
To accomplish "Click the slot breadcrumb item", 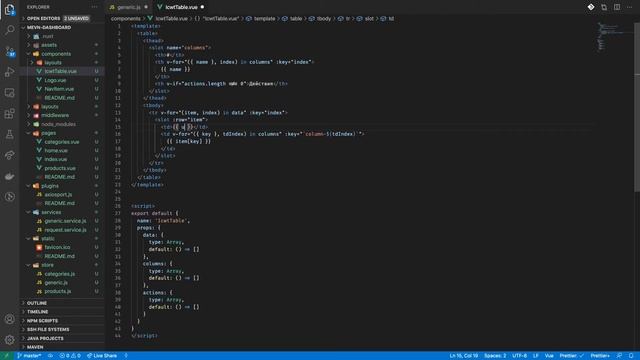I will [369, 18].
